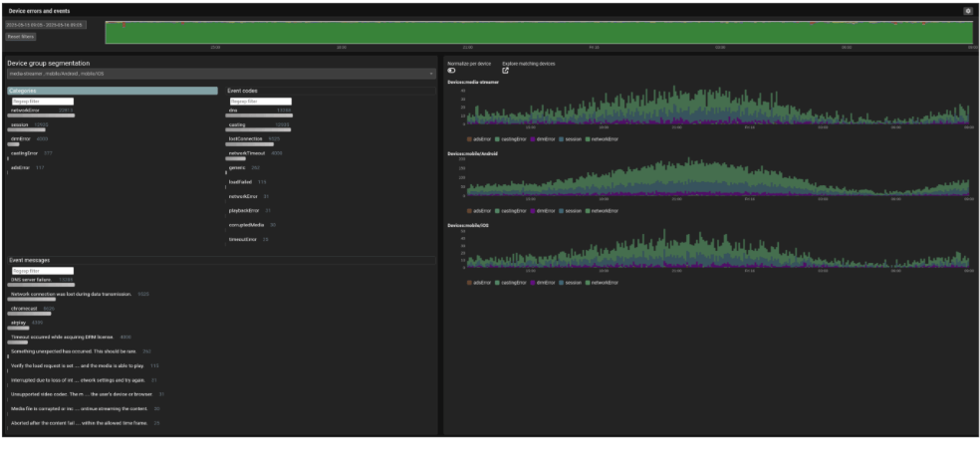The height and width of the screenshot is (450, 980).
Task: Open Explore matching devices external link icon
Action: coord(506,71)
